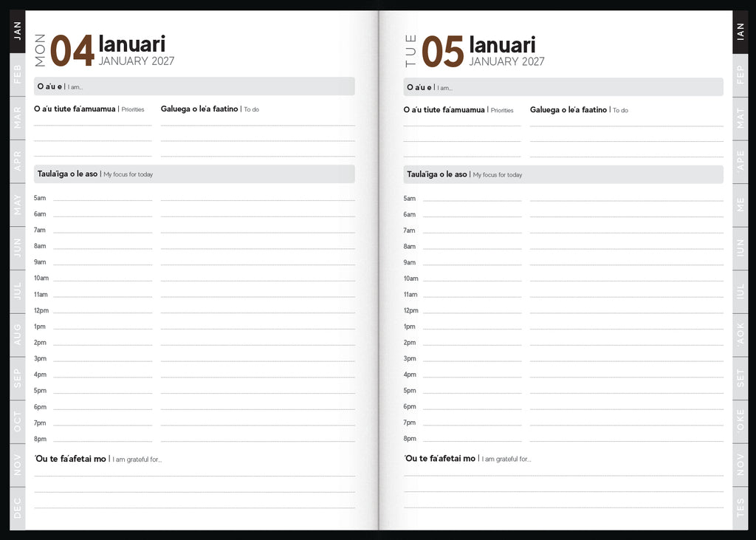
Task: Click the 12pm row on Monday page
Action: 194,310
